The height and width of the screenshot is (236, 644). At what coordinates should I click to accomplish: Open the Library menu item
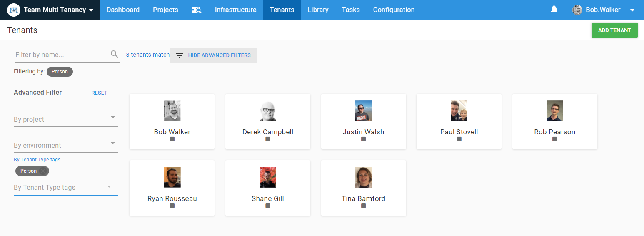[x=318, y=10]
